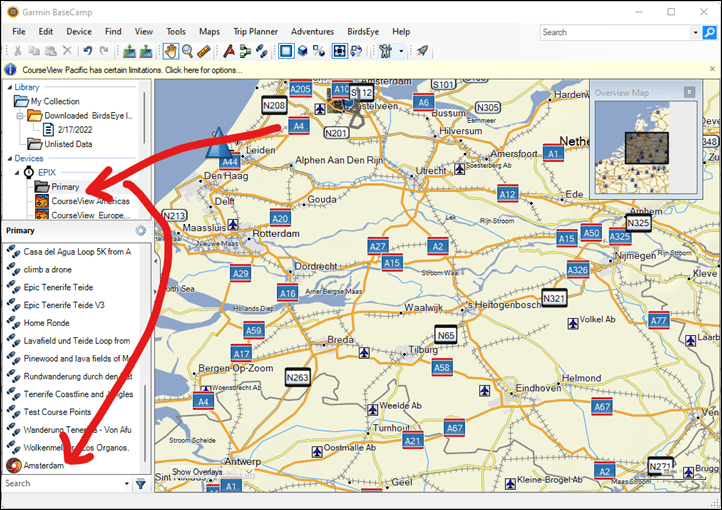Select the New Route tool

point(245,51)
